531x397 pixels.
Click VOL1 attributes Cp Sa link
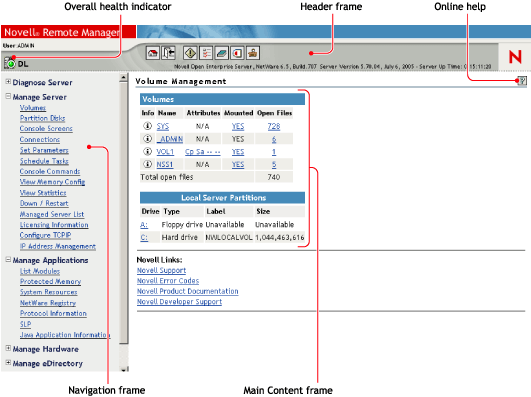(x=203, y=152)
